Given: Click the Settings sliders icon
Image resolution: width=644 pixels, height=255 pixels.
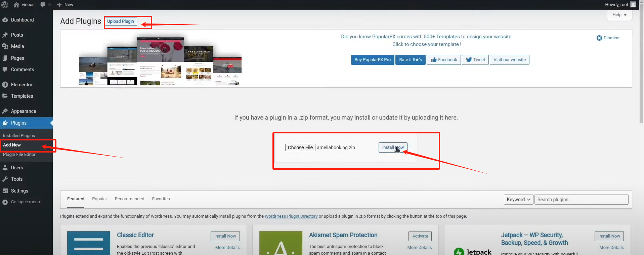Looking at the screenshot, I should point(5,191).
